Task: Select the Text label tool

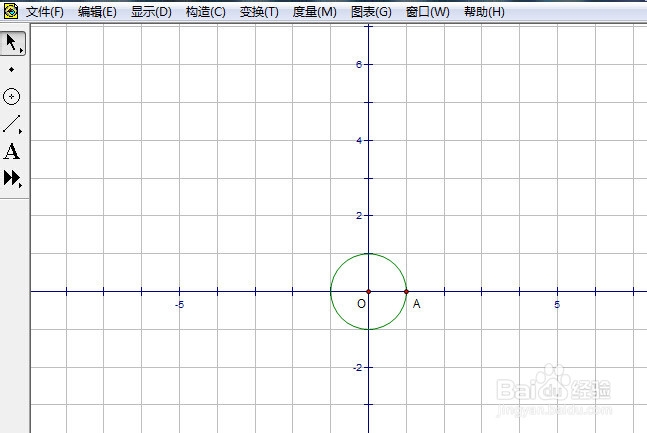Action: point(12,151)
